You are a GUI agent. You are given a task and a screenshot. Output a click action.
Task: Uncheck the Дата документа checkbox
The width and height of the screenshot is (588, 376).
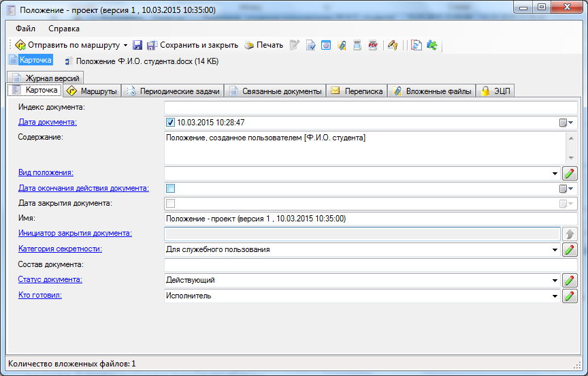pyautogui.click(x=170, y=123)
